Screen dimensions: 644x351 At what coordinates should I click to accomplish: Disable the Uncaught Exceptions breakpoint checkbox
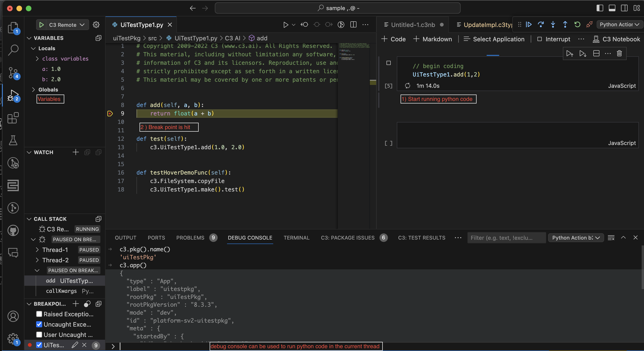click(x=39, y=324)
